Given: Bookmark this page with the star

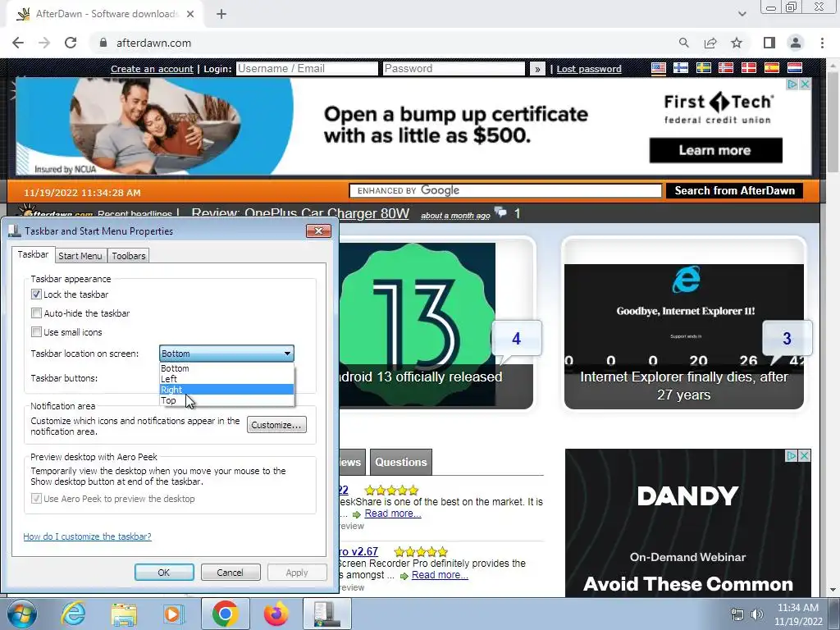Looking at the screenshot, I should pyautogui.click(x=737, y=43).
